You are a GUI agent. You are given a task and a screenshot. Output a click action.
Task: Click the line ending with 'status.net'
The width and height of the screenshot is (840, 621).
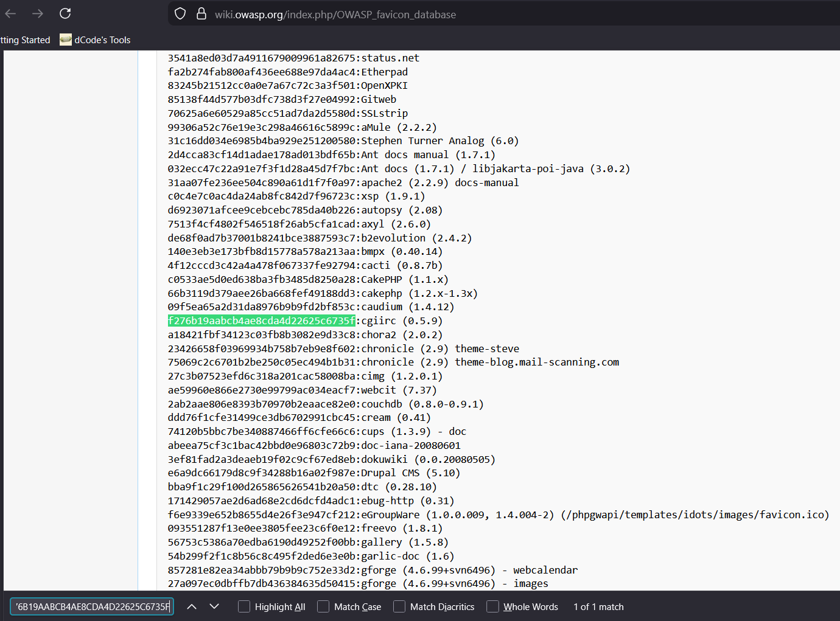pyautogui.click(x=293, y=58)
